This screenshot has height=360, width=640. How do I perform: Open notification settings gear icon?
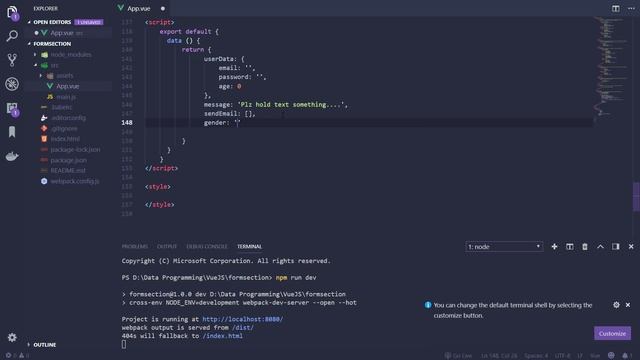coord(616,305)
